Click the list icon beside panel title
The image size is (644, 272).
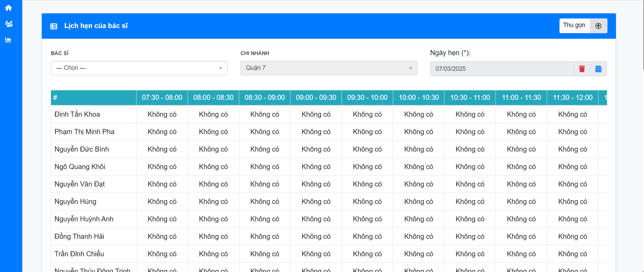point(54,26)
